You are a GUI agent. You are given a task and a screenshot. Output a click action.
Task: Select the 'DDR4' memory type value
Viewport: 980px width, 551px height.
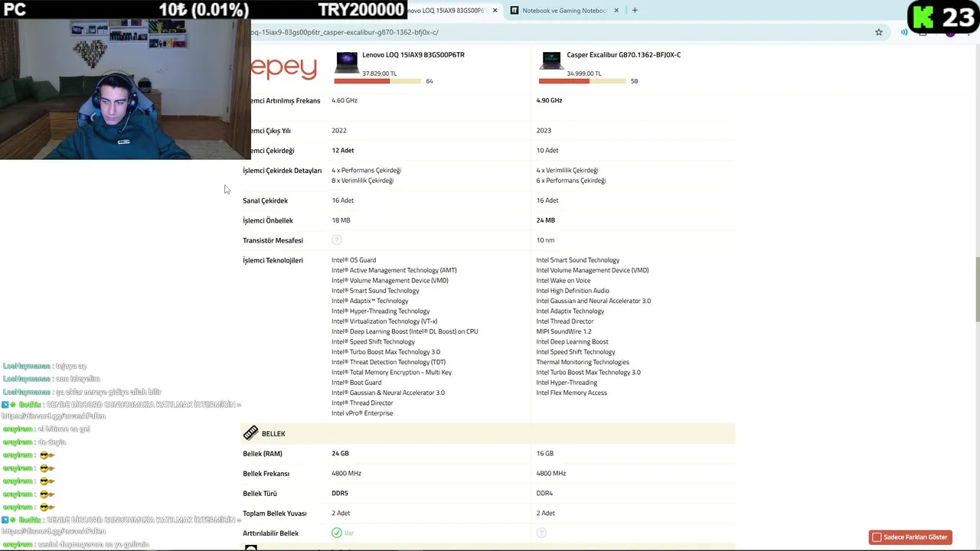pos(544,494)
